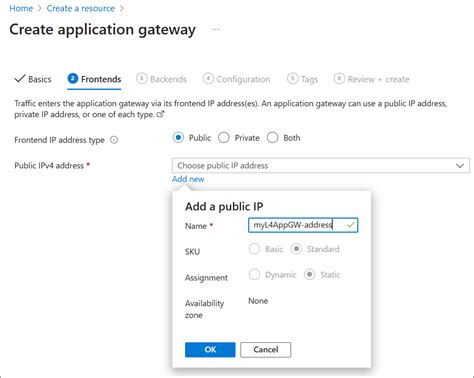Click into the public IP Name input field
474x378 pixels.
[303, 225]
